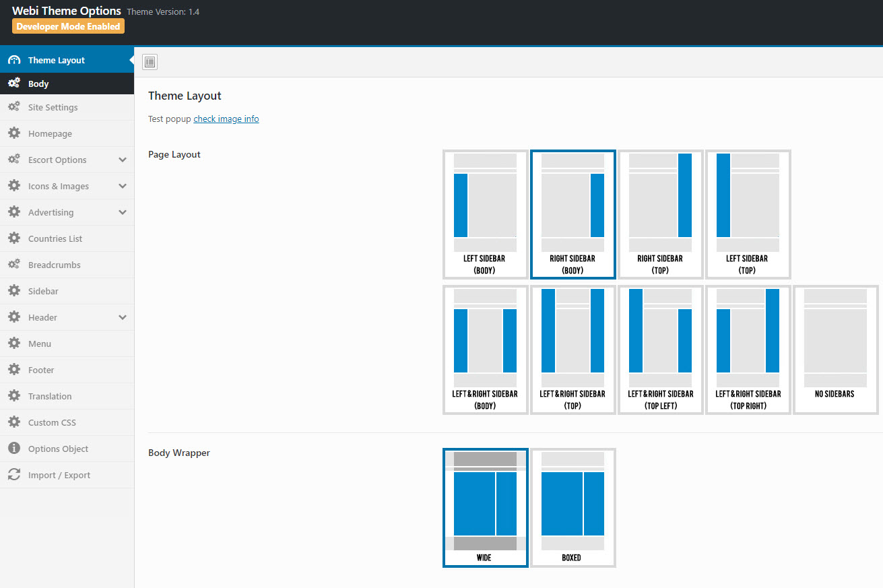Open the Options Object section
883x588 pixels.
(67, 449)
